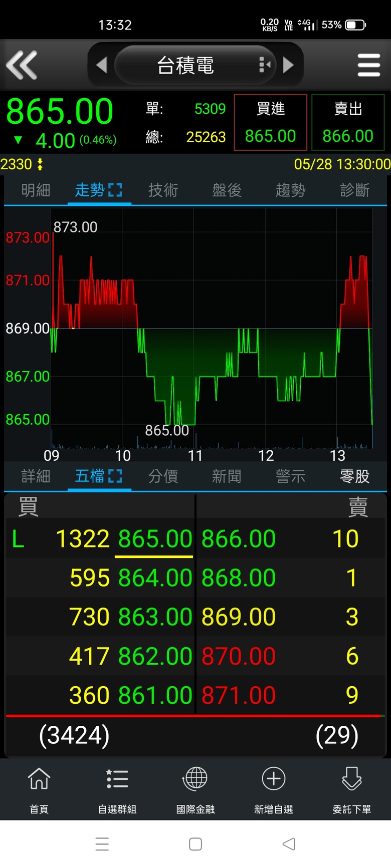Select the 走勢 chart tab
Screen dimensions: 391x868
click(90, 190)
